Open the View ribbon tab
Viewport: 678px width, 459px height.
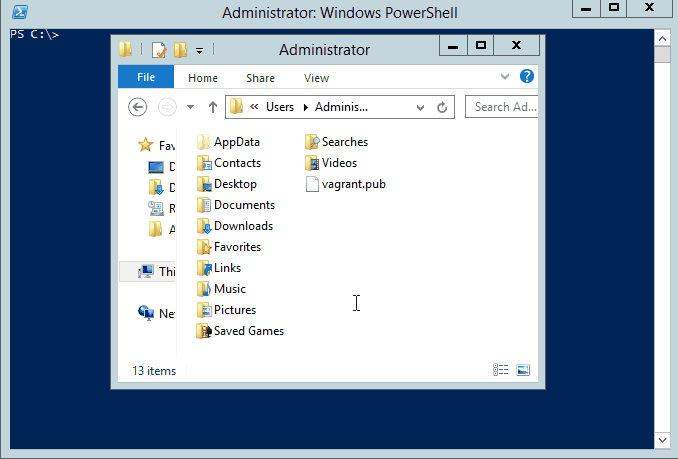pyautogui.click(x=317, y=78)
